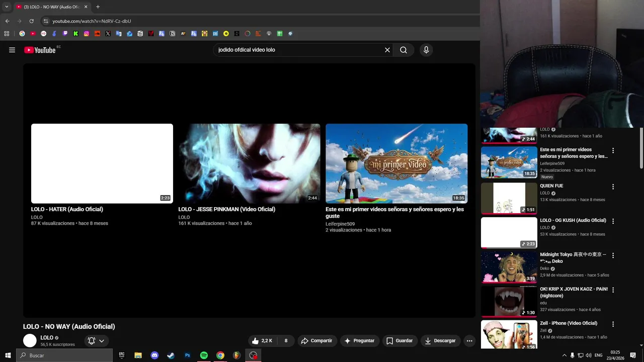Open QUIEN FUE video in sidebar
This screenshot has height=362, width=644.
tap(509, 198)
